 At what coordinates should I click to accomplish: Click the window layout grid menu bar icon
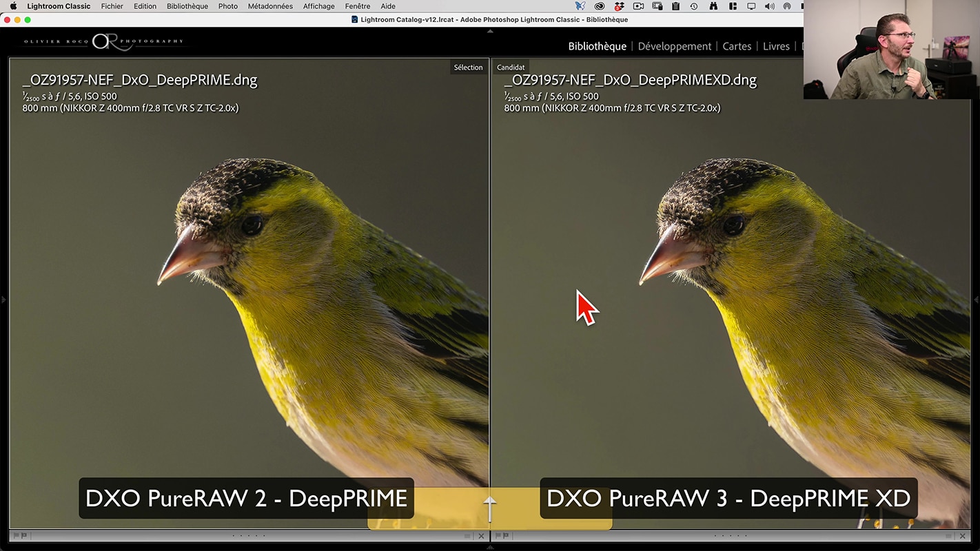732,6
